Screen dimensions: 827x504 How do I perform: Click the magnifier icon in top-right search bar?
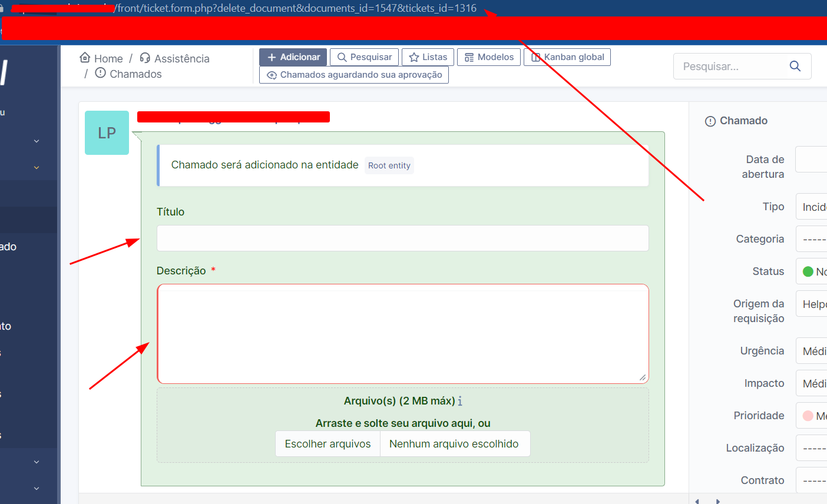pos(795,66)
